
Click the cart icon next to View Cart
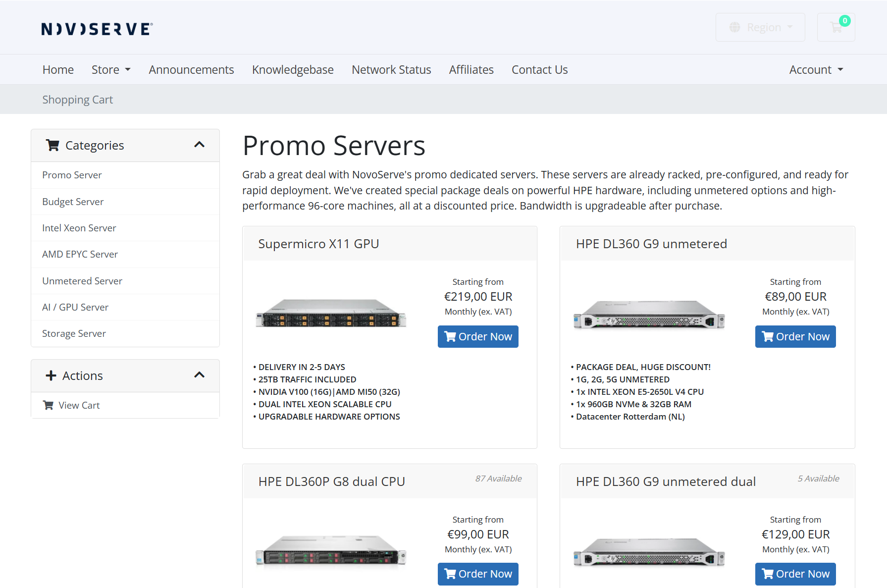point(48,405)
